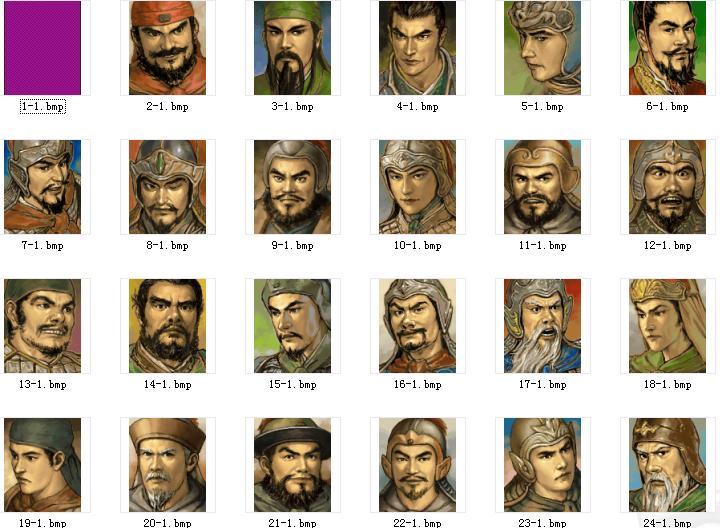Select the 20-1.bmp file name label
720x528 pixels.
coord(168,522)
